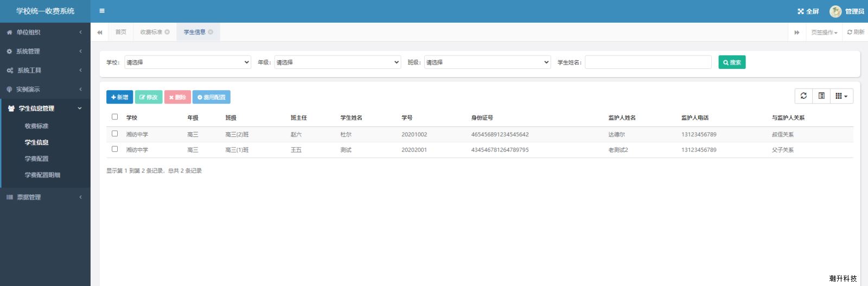
Task: Click the 学校统一收费系统 title
Action: point(45,11)
